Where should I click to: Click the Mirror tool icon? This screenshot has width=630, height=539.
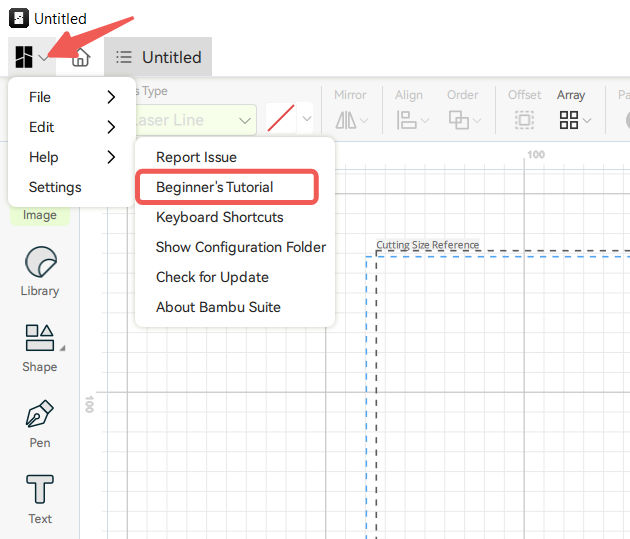tap(346, 120)
